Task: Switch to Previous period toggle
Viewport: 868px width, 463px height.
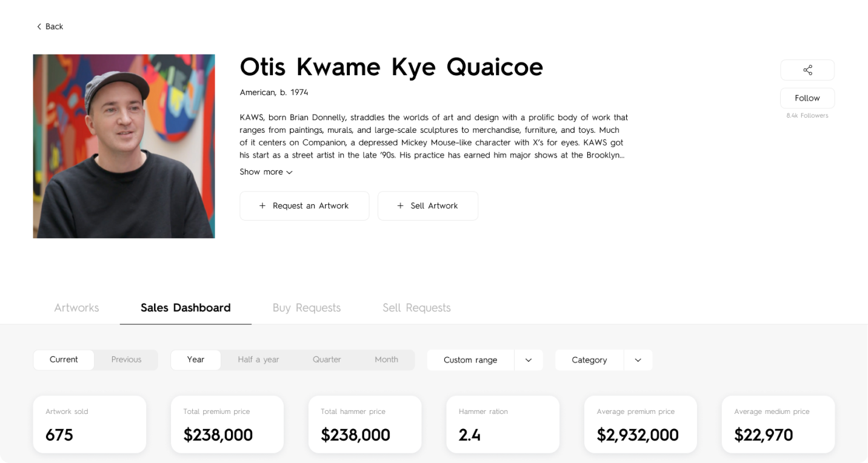Action: [x=126, y=360]
